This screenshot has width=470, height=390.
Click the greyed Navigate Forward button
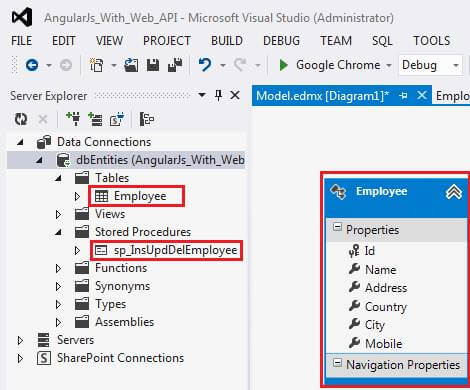66,65
